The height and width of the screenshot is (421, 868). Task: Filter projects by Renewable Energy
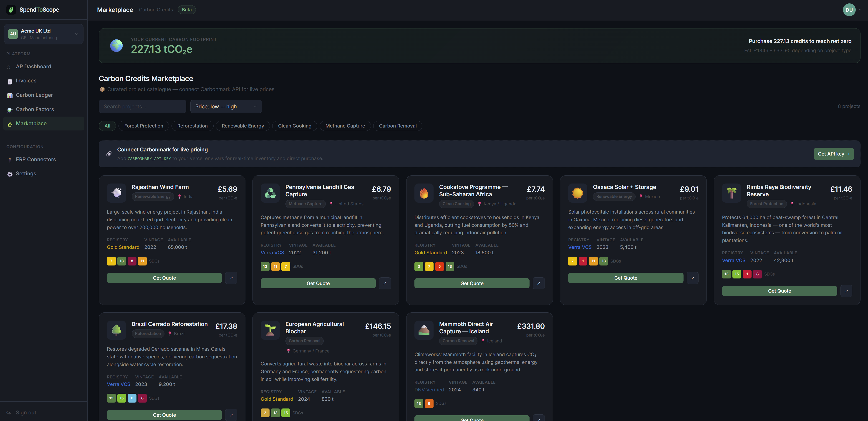click(x=243, y=126)
